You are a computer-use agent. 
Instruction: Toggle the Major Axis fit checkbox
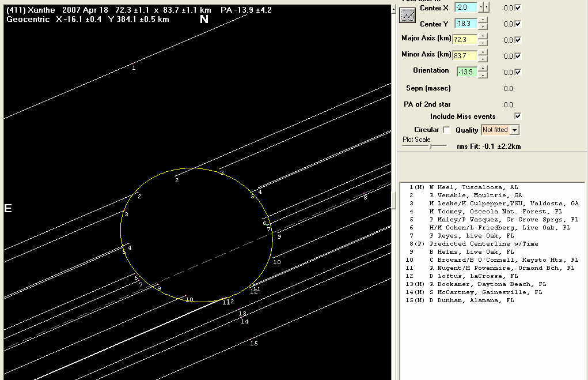click(518, 40)
